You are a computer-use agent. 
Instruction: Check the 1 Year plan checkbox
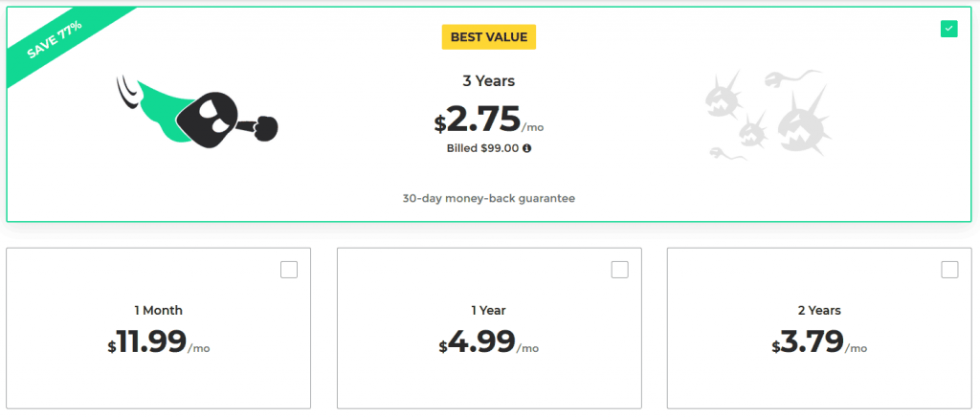point(619,270)
